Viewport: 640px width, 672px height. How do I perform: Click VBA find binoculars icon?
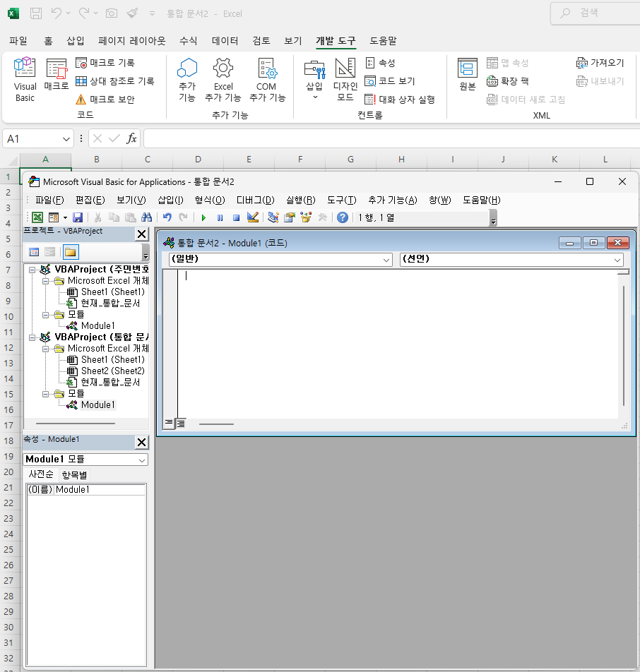tap(146, 217)
